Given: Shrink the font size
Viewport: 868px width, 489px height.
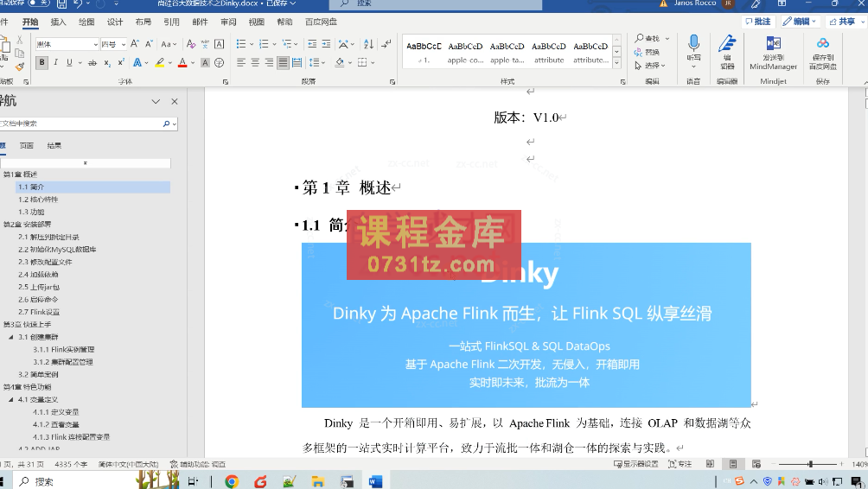Looking at the screenshot, I should [149, 44].
